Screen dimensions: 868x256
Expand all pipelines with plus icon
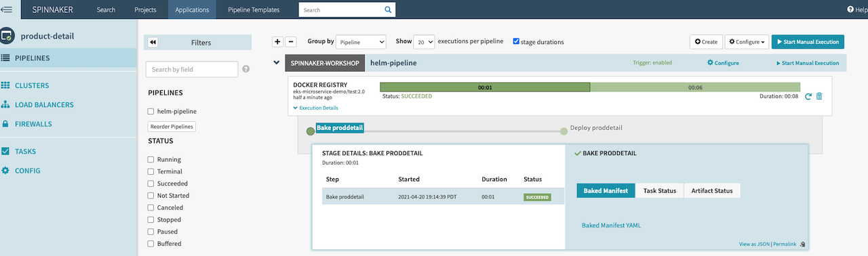(x=277, y=42)
